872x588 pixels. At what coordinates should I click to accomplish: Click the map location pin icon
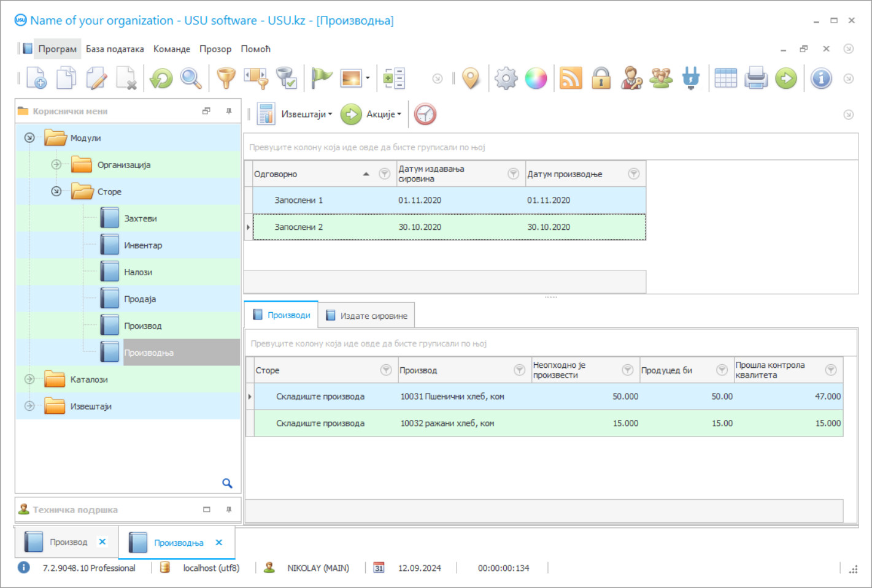(471, 78)
